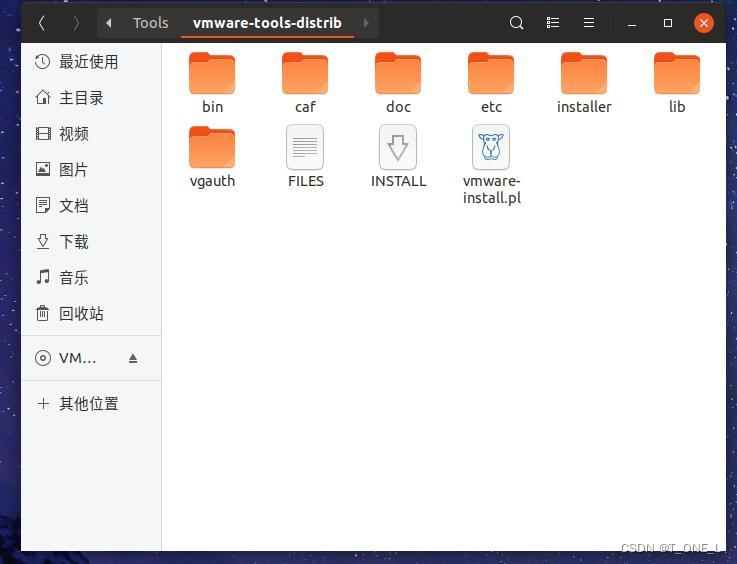Maximize the file manager window
The image size is (737, 564).
click(668, 23)
